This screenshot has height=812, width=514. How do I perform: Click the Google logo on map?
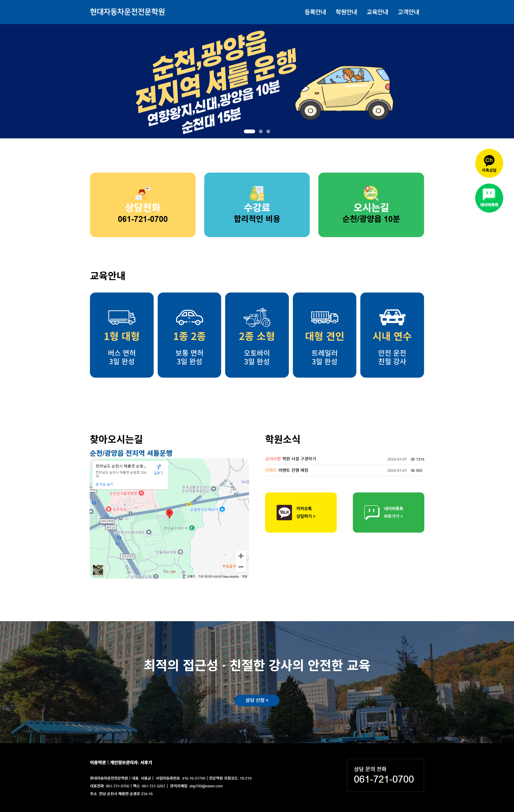pos(169,572)
